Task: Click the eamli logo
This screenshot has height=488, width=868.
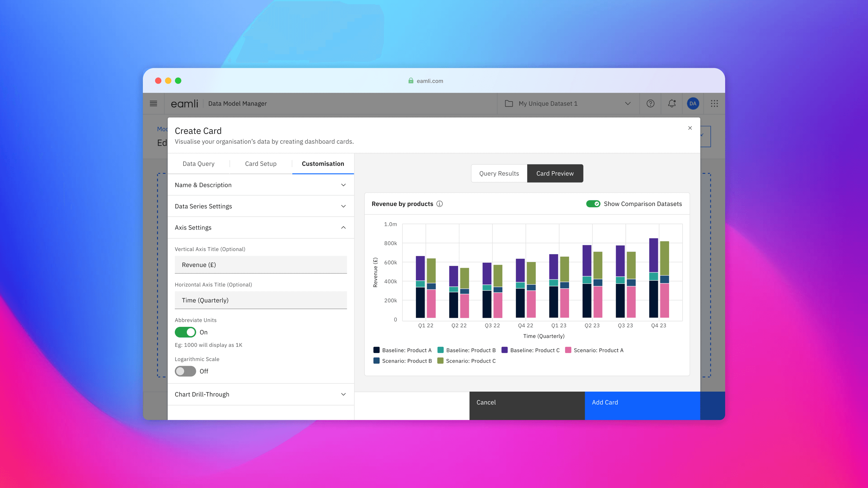Action: [x=185, y=103]
